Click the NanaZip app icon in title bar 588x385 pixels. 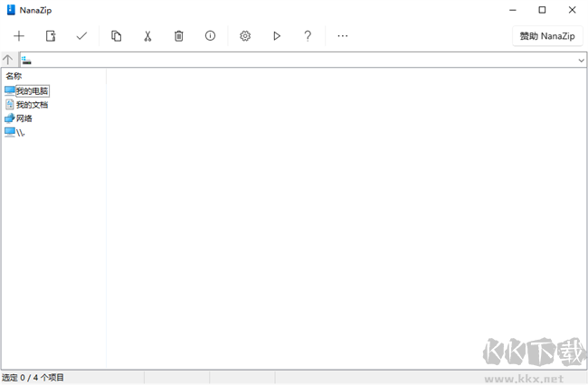(11, 10)
